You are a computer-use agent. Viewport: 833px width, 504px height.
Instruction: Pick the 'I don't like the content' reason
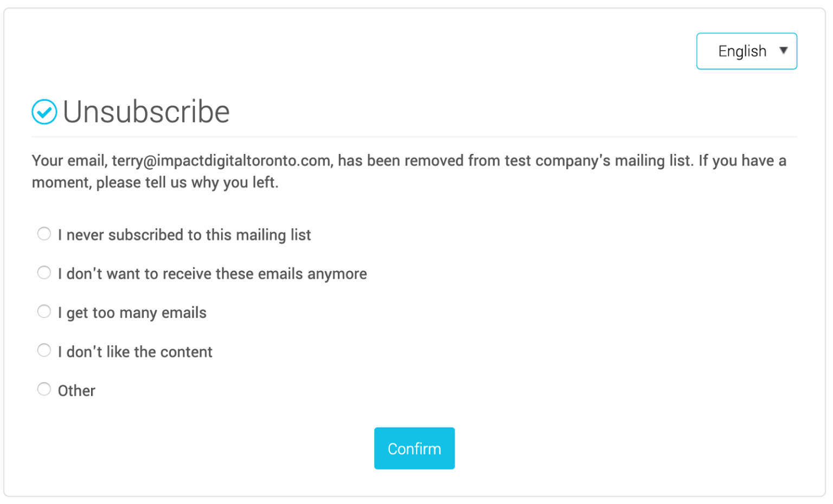(x=44, y=350)
